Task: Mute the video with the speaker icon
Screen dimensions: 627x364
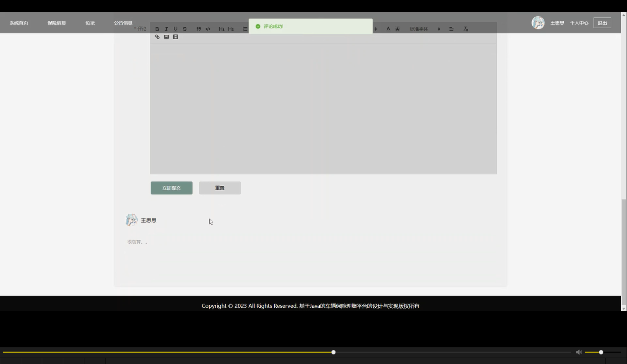Action: click(x=579, y=352)
